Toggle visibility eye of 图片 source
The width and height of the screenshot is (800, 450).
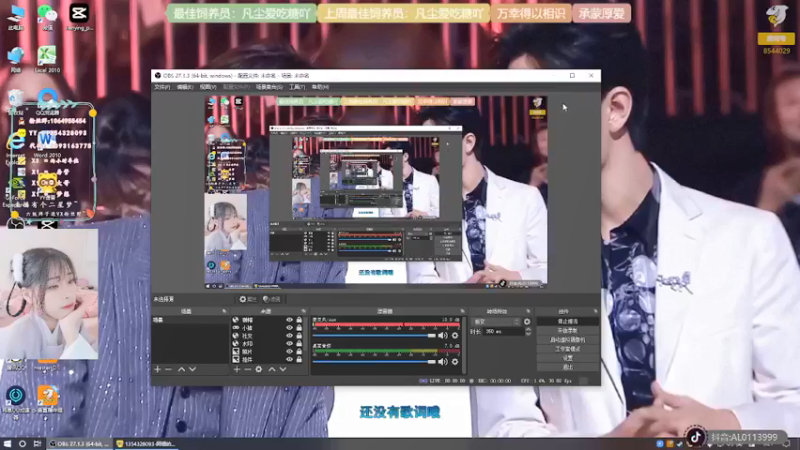tap(289, 352)
